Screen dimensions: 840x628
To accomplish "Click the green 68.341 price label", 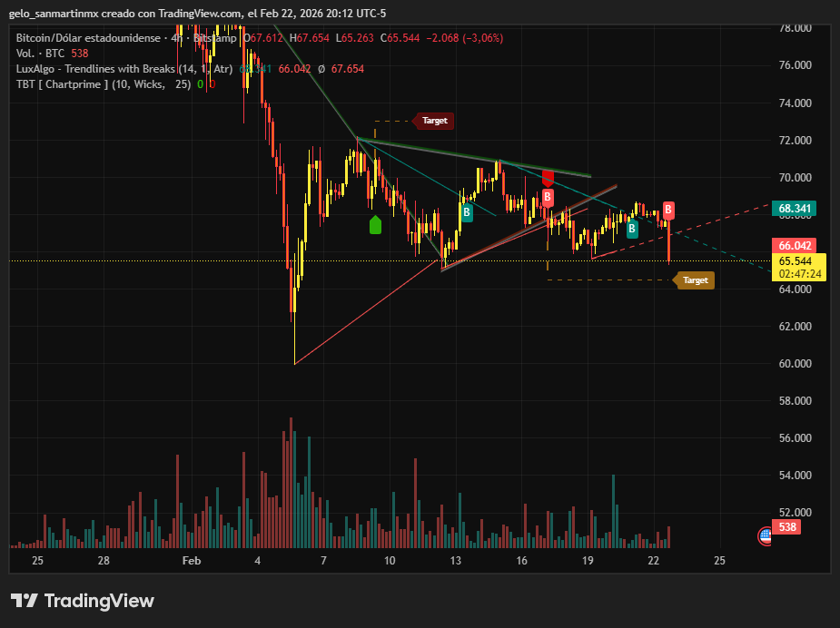I will (794, 208).
